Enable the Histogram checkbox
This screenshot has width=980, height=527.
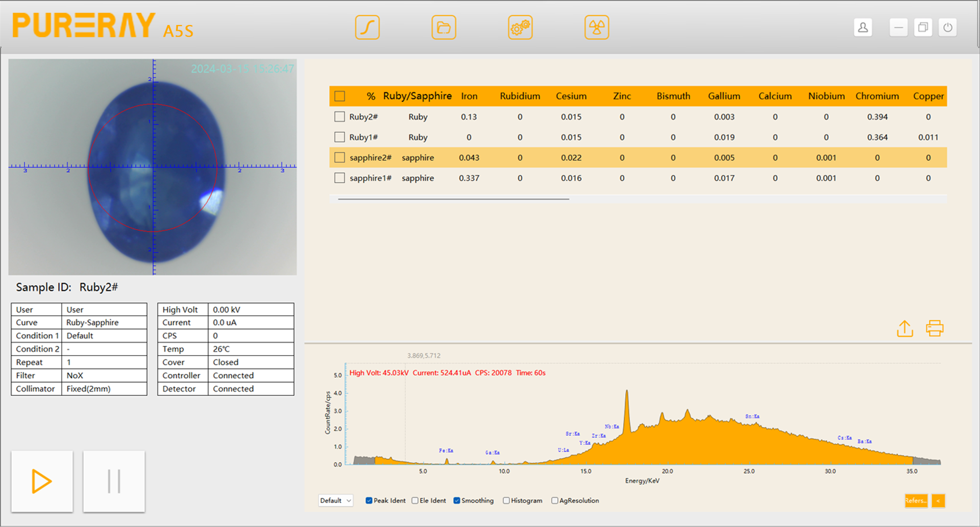click(x=506, y=501)
